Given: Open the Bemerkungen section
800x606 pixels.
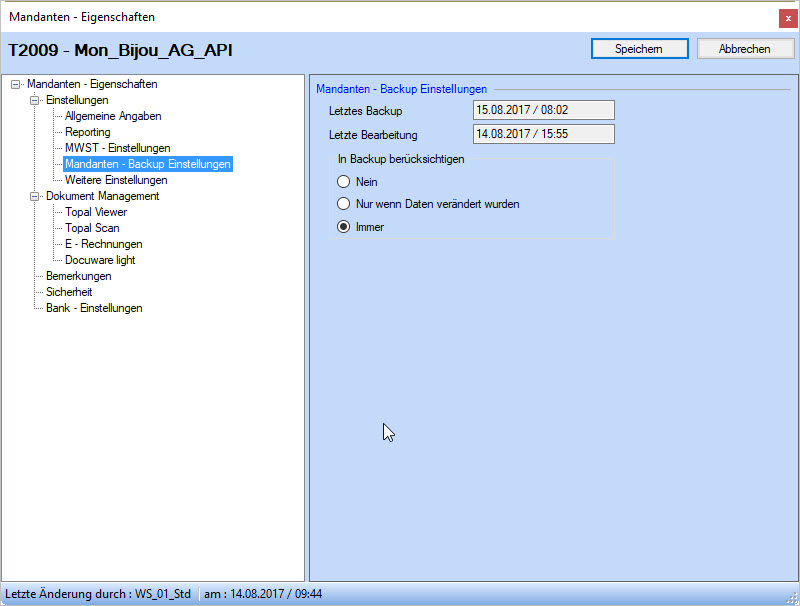Looking at the screenshot, I should pyautogui.click(x=78, y=276).
